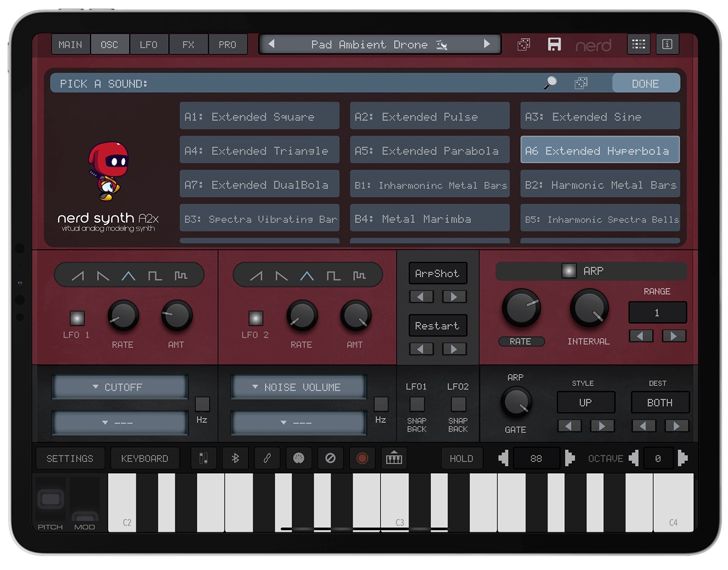
Task: Toggle the HOLD button
Action: 461,459
